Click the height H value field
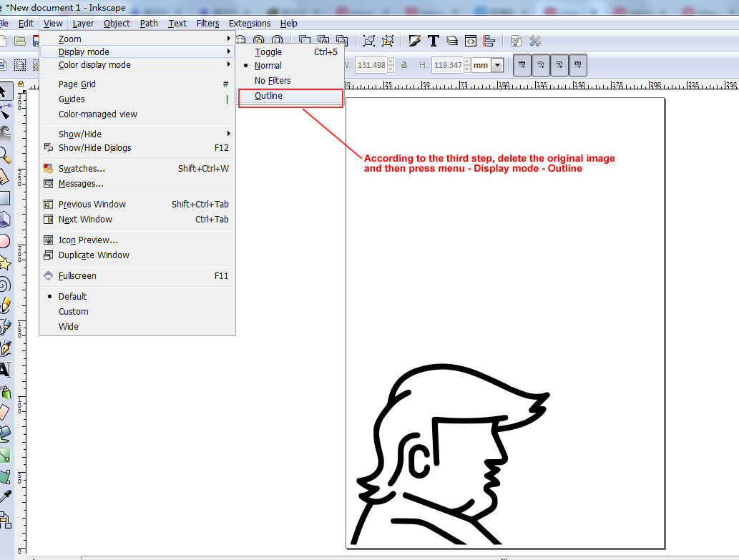739x560 pixels. click(448, 65)
